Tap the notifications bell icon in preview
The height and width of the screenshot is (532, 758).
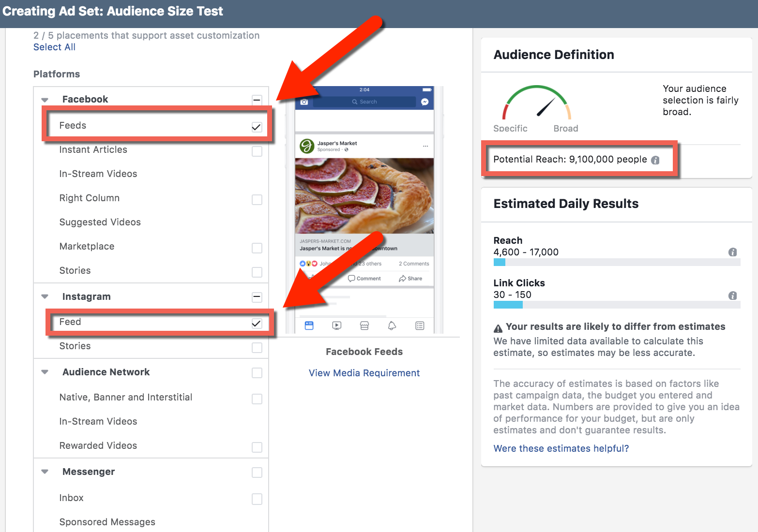tap(392, 325)
